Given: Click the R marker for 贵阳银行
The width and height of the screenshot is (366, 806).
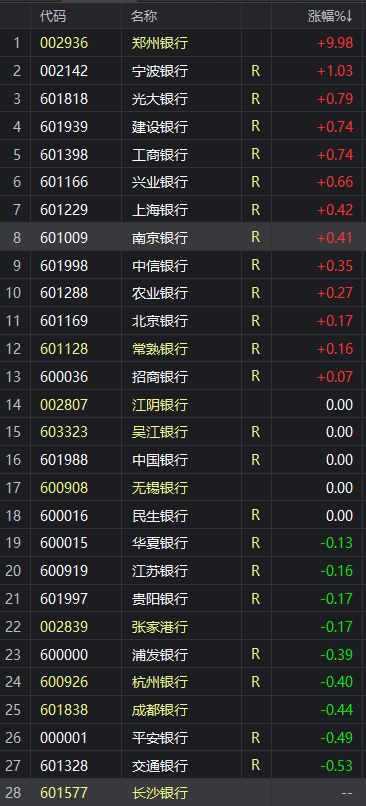Looking at the screenshot, I should 255,599.
